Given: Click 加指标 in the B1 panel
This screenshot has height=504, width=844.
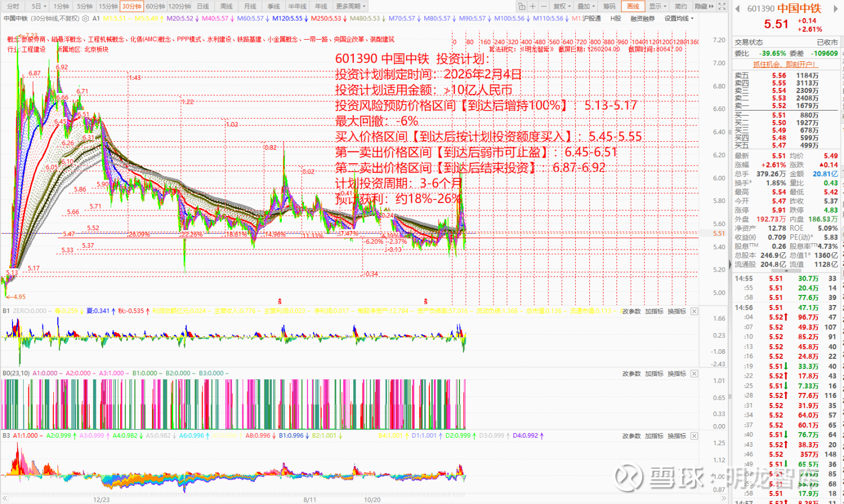Looking at the screenshot, I should click(654, 311).
